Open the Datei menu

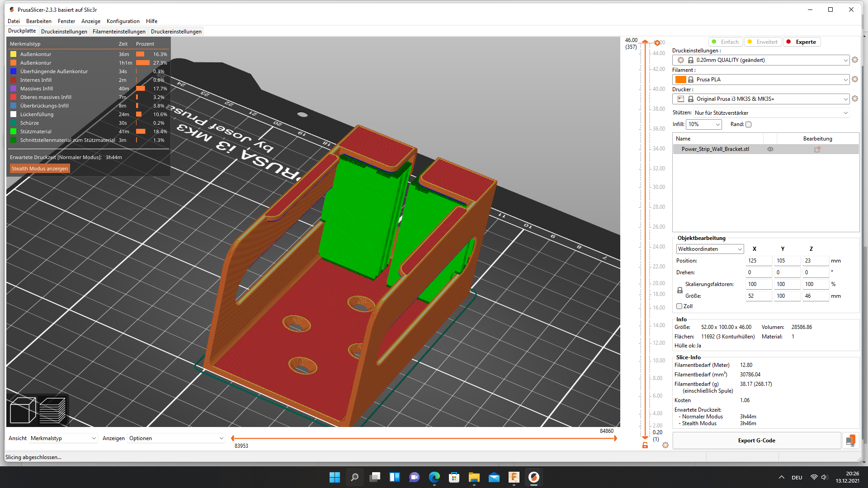(x=14, y=21)
